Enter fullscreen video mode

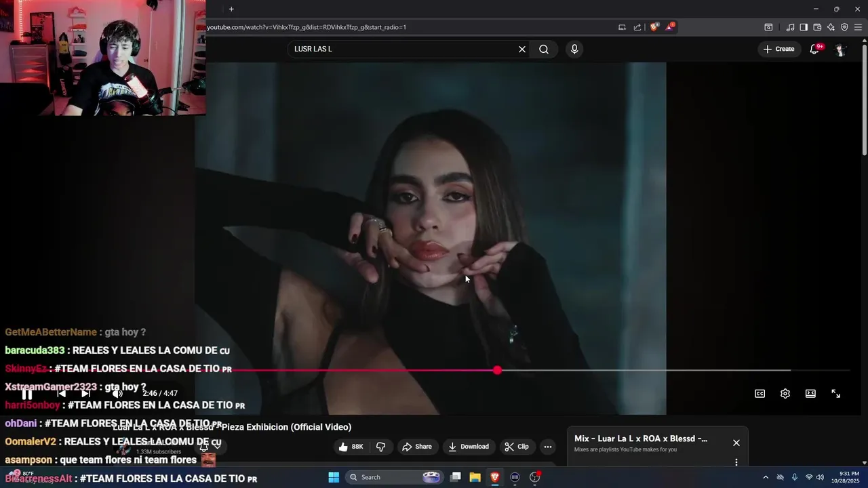coord(836,394)
